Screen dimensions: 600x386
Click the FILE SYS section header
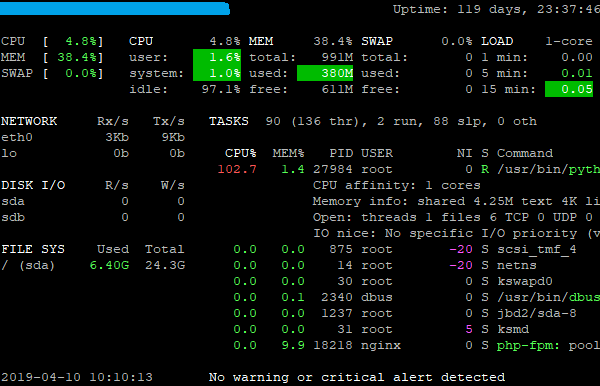pos(33,249)
